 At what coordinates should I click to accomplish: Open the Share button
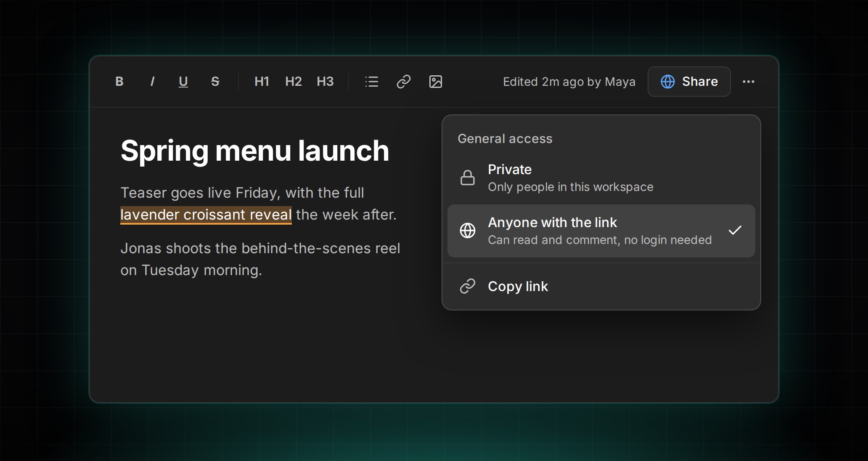[689, 82]
